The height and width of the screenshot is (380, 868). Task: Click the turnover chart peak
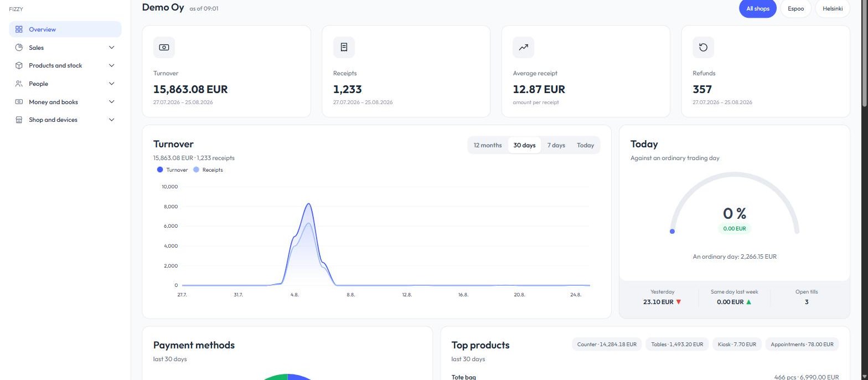point(308,204)
